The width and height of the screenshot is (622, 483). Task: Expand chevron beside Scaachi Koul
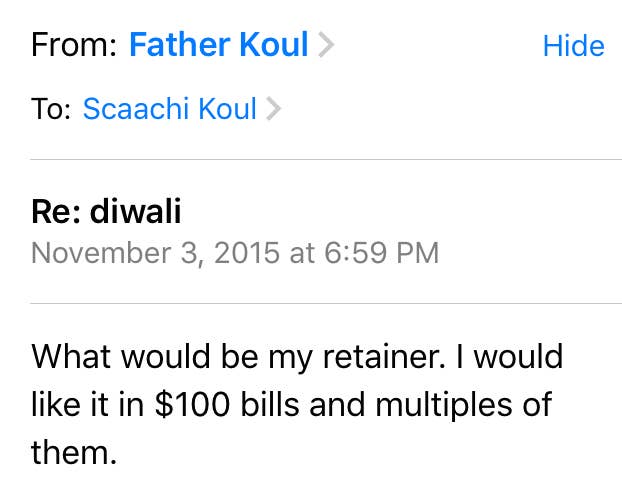tap(273, 109)
